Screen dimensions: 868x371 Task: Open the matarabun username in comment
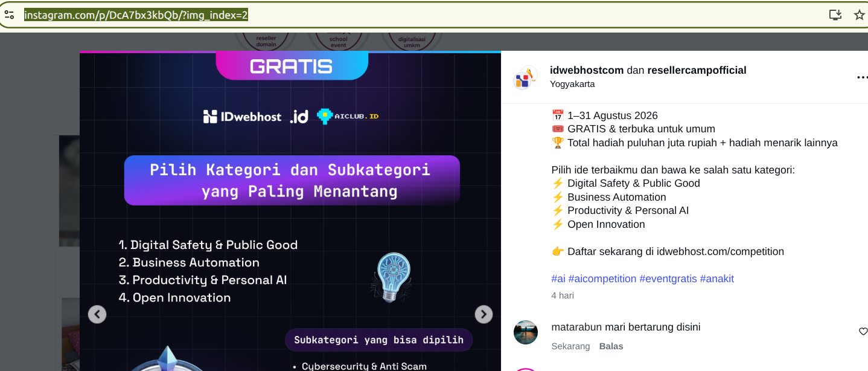(577, 327)
